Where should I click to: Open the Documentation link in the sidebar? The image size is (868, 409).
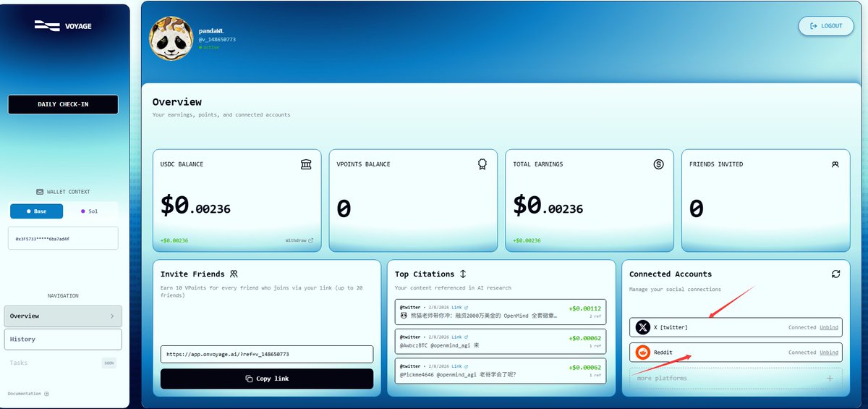pyautogui.click(x=28, y=394)
